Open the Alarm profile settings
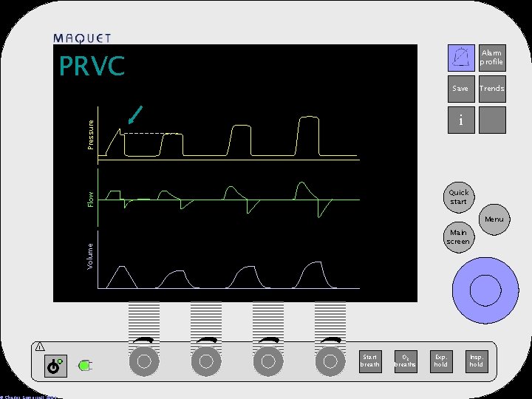Image resolution: width=532 pixels, height=399 pixels. click(492, 58)
